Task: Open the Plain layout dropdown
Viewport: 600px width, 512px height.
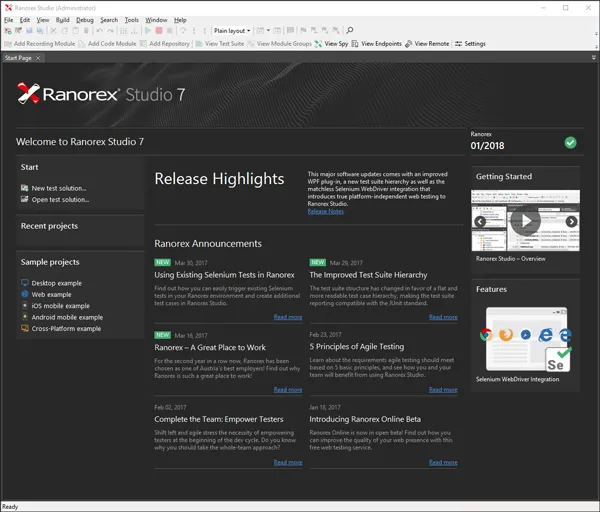Action: tap(231, 31)
